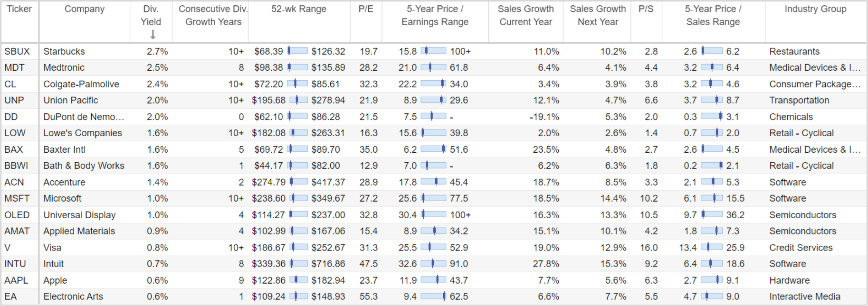Select the Universal Display company name

tap(79, 215)
